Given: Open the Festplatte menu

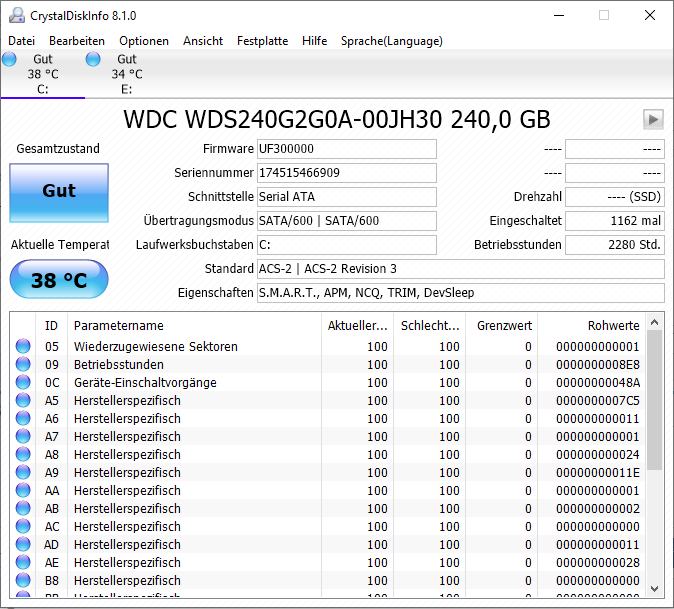Looking at the screenshot, I should tap(263, 41).
